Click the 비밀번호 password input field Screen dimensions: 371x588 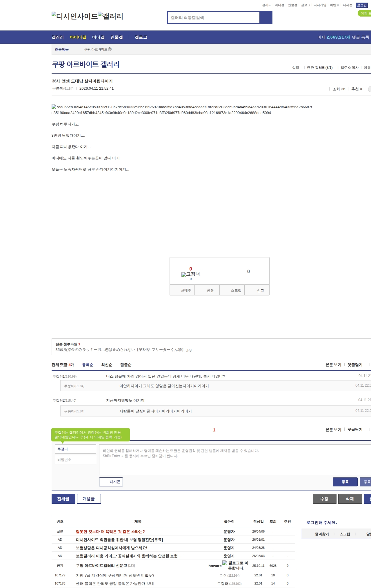75,460
